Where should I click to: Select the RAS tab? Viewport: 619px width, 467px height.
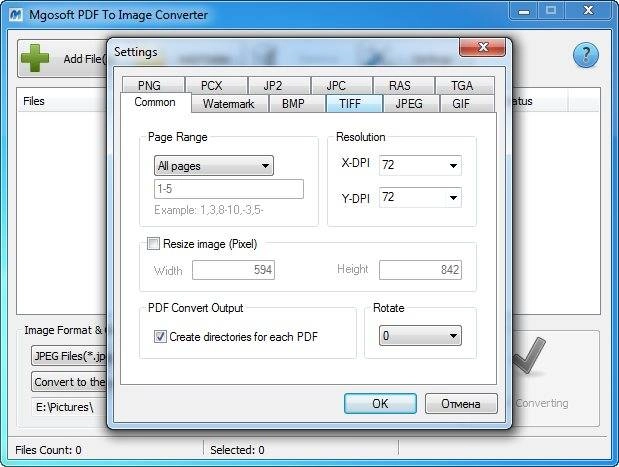(x=404, y=85)
